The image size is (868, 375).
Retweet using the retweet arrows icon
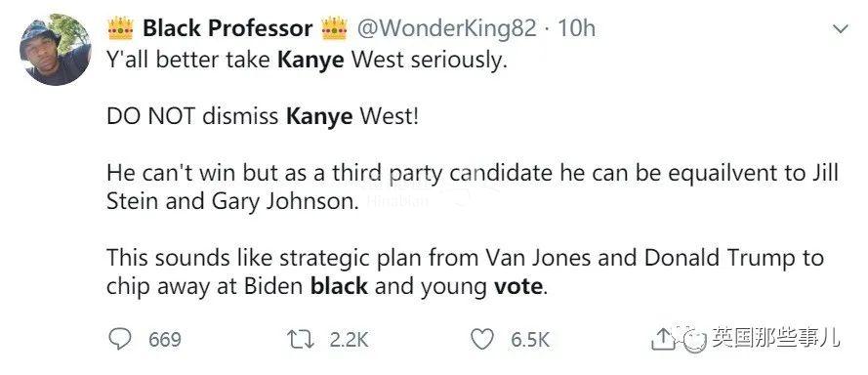click(301, 339)
